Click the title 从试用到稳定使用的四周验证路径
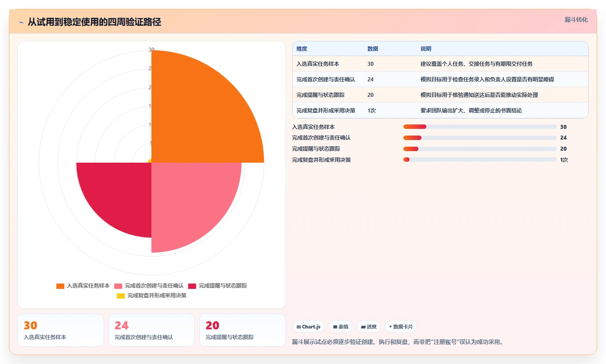This screenshot has width=606, height=364. pyautogui.click(x=94, y=22)
